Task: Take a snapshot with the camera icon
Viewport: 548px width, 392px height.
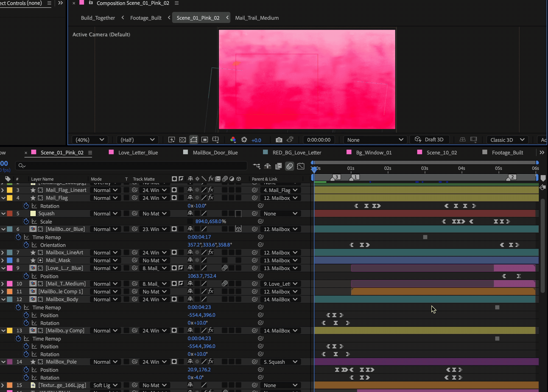Action: (279, 140)
